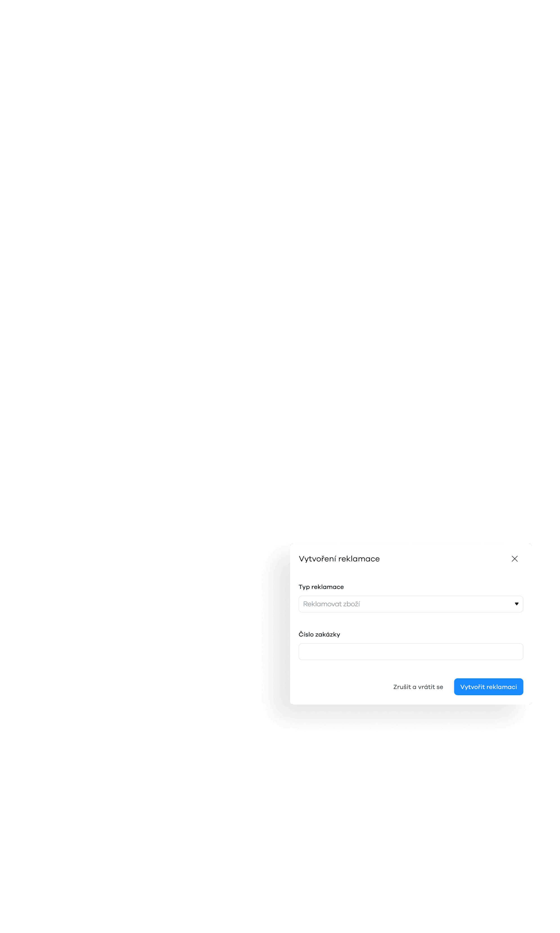Viewport: 560px width, 933px height.
Task: Click the Typ reklamace label
Action: [x=321, y=587]
